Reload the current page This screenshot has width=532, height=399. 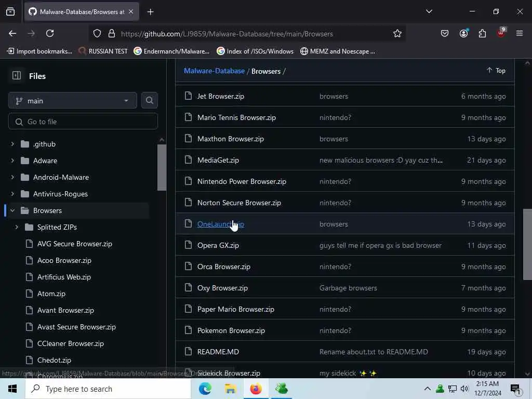click(x=50, y=33)
